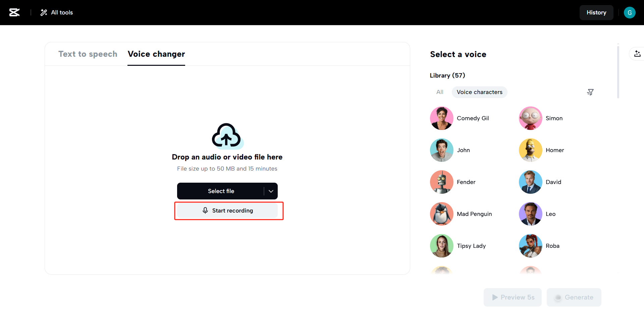Click the voice list scrollbar

(618, 72)
